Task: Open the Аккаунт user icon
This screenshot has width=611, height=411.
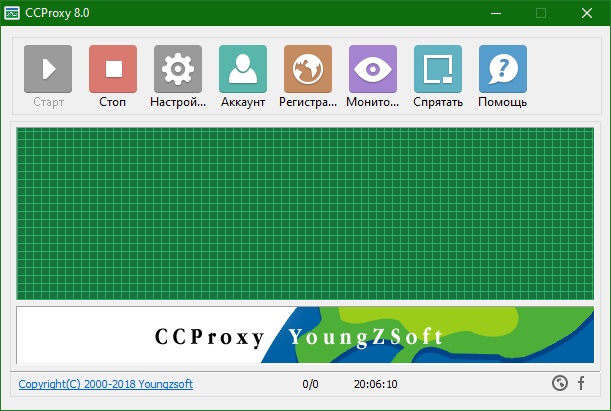Action: tap(243, 69)
